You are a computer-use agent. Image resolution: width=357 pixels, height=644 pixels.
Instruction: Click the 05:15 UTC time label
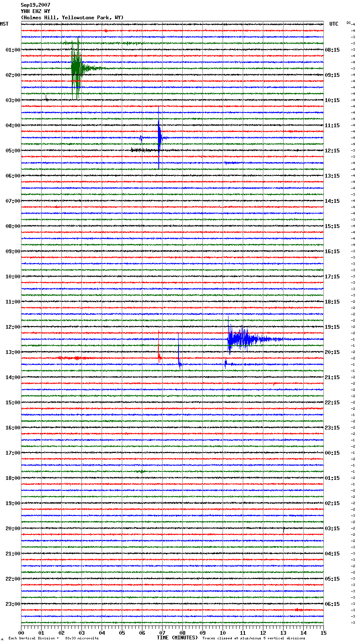(332, 579)
